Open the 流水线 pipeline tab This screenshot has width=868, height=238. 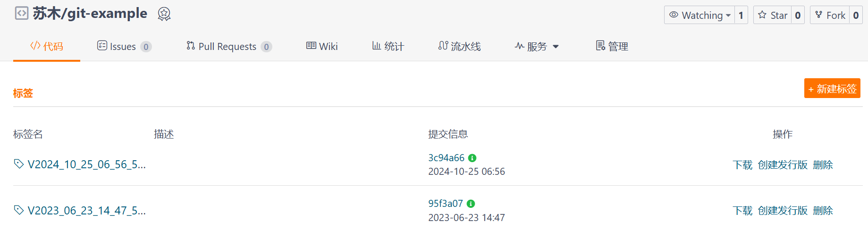click(x=459, y=46)
